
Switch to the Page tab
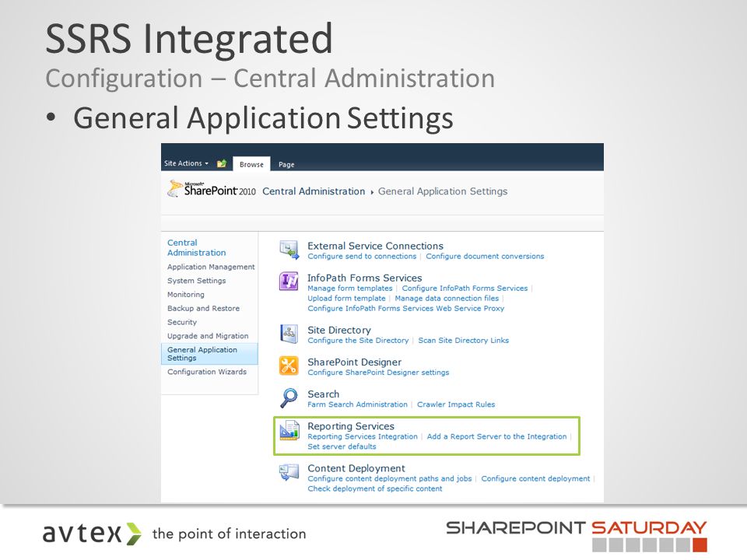pos(286,164)
